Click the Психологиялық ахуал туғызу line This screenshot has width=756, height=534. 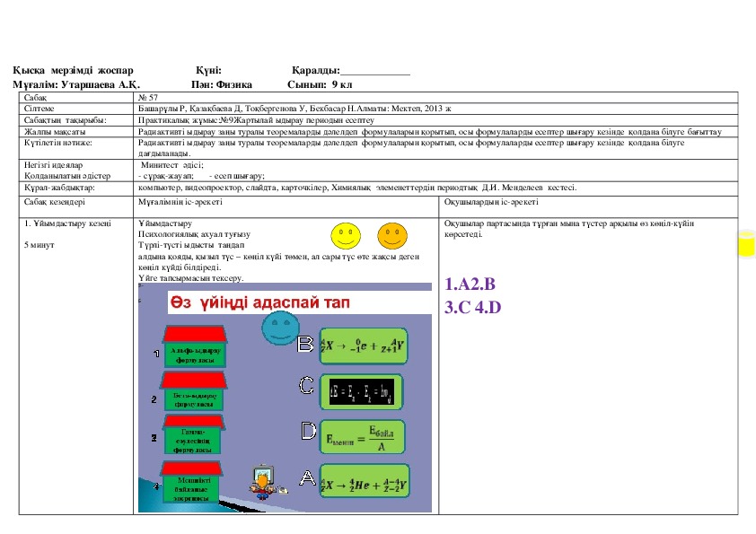[194, 234]
